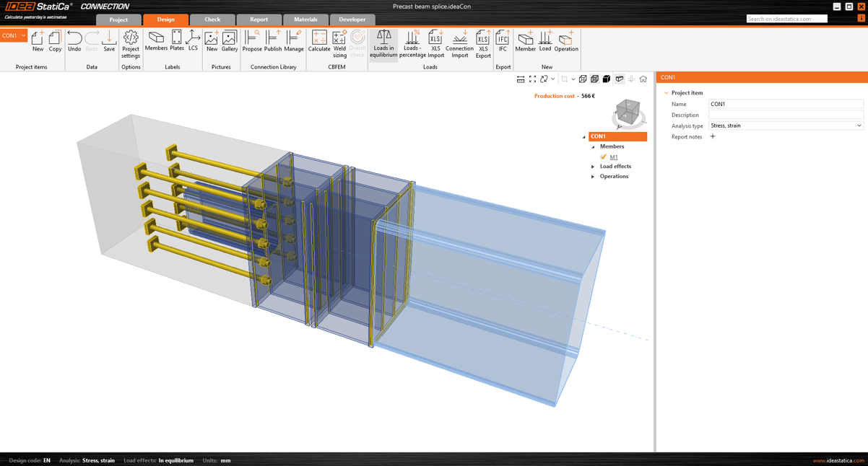The image size is (868, 466).
Task: Click the Propose connection library icon
Action: pyautogui.click(x=252, y=41)
